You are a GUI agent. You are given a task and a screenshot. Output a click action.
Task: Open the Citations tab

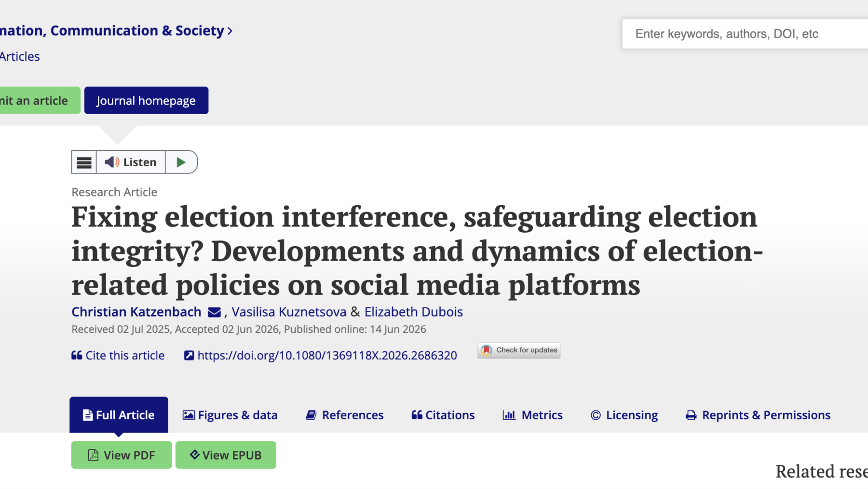point(443,415)
